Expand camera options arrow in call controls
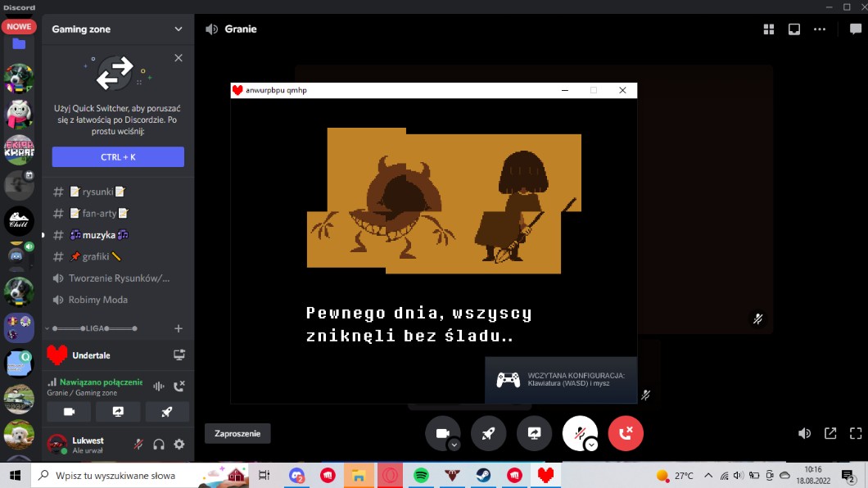This screenshot has width=868, height=488. (x=454, y=445)
